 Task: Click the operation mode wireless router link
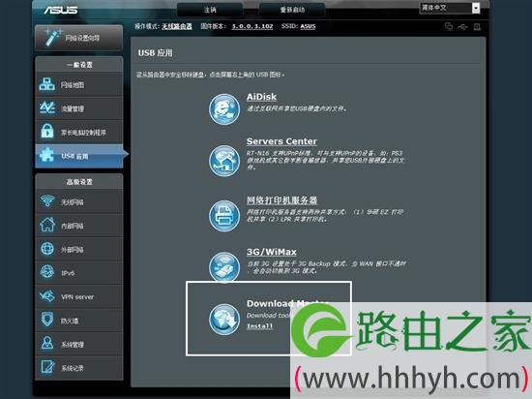click(177, 26)
